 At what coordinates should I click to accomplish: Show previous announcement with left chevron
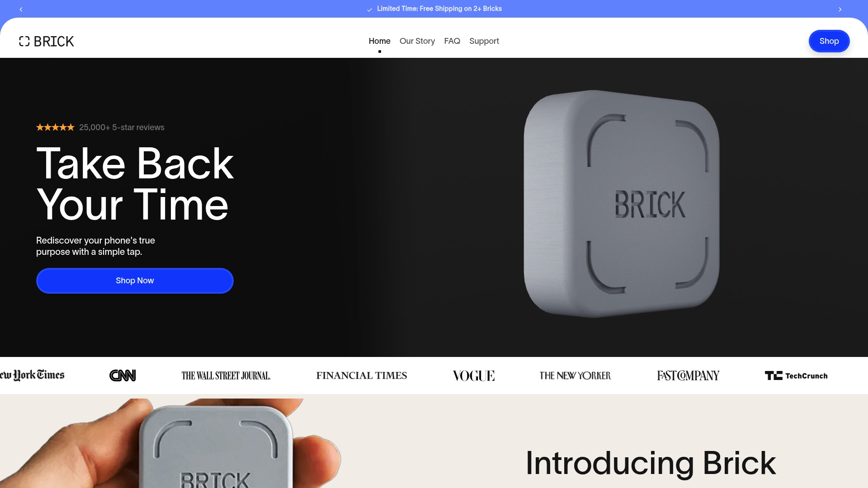pyautogui.click(x=21, y=9)
